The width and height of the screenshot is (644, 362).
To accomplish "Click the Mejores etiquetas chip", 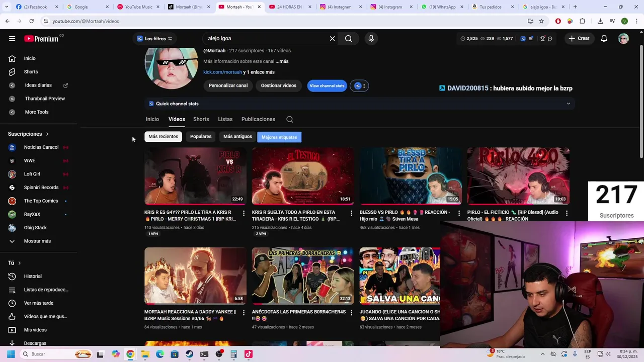I will pos(279,137).
